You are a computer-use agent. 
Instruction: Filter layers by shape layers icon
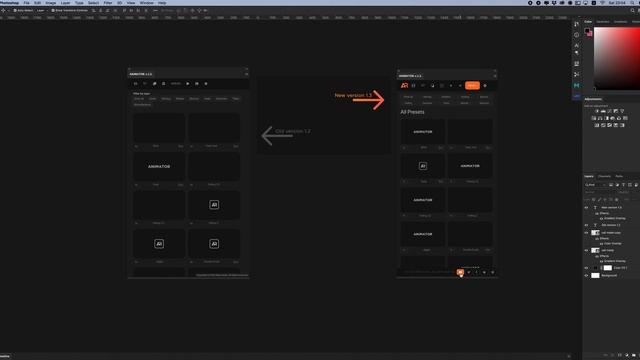coord(630,185)
